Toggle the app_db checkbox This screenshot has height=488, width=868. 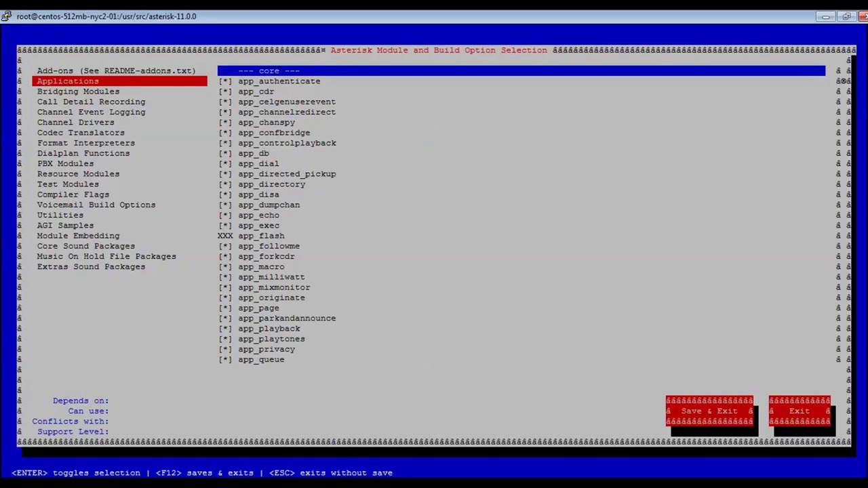(x=225, y=153)
